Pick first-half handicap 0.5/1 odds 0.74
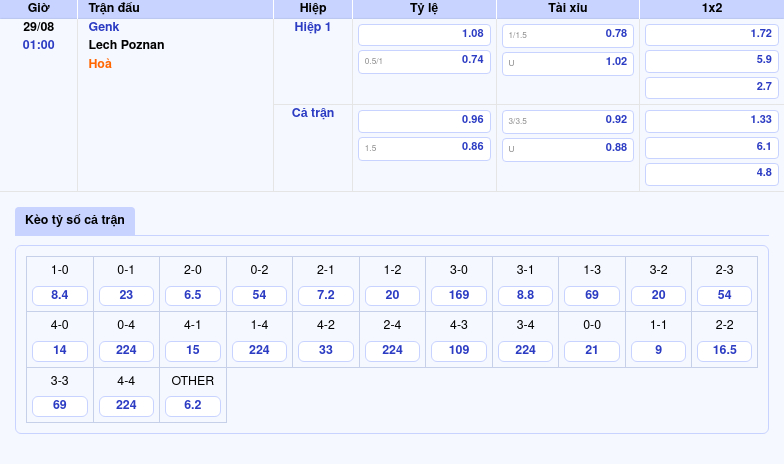Viewport: 784px width, 464px height. 424,60
